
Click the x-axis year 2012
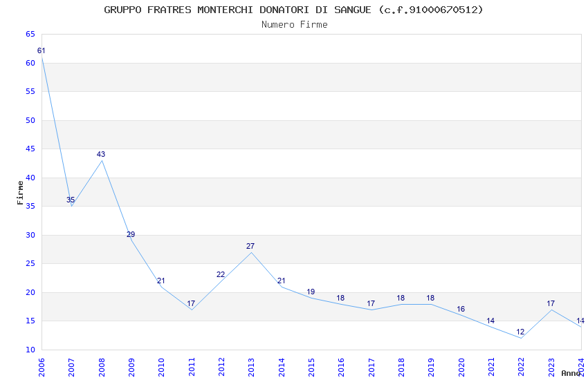(x=221, y=368)
